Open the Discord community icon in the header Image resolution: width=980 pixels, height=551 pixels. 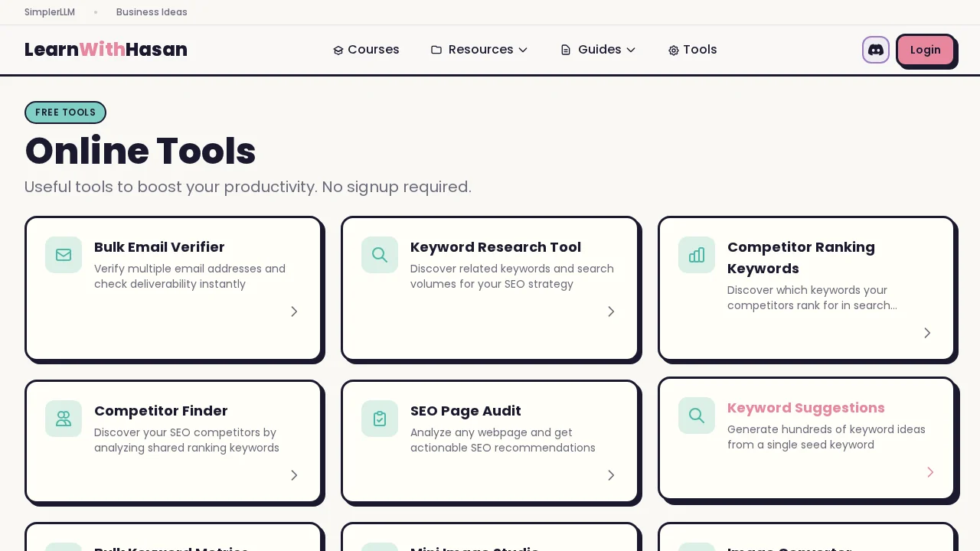[x=875, y=50]
